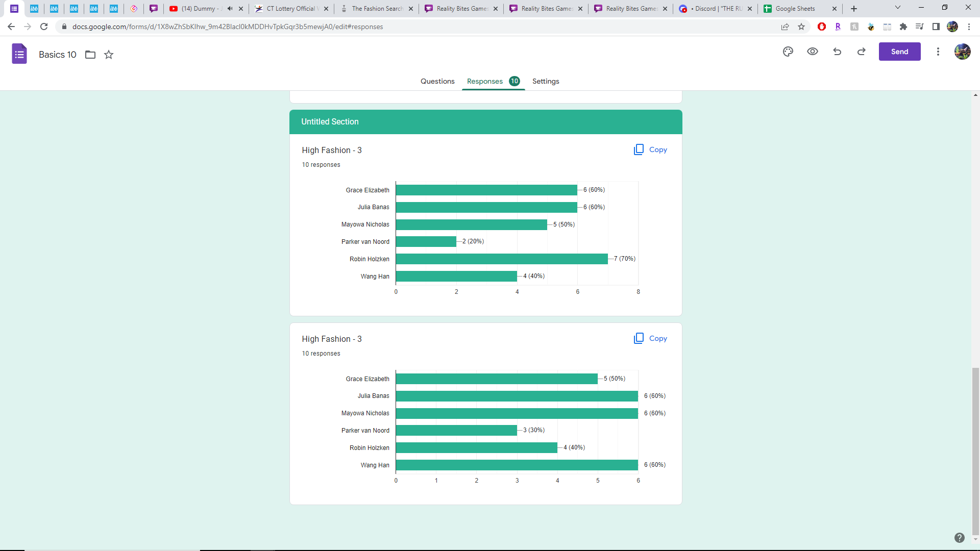Open the Google Forms home icon
Image resolution: width=980 pixels, height=551 pixels.
click(x=19, y=54)
